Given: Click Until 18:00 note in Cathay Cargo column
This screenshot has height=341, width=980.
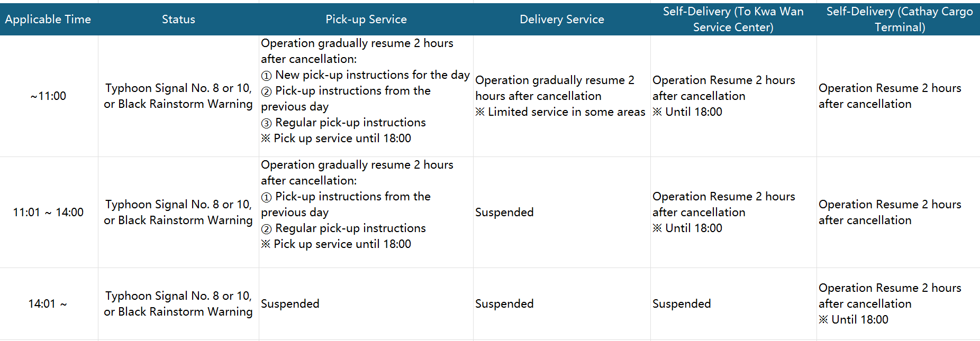Looking at the screenshot, I should pos(854,320).
